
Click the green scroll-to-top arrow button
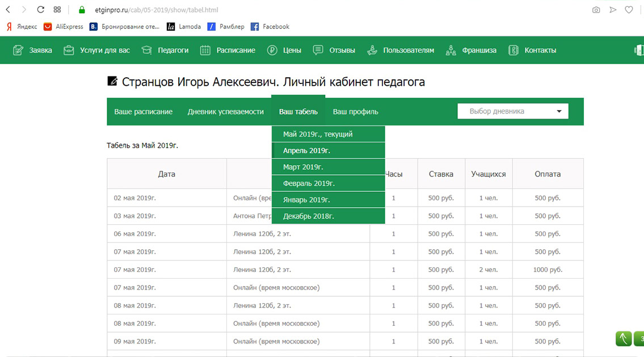point(624,339)
